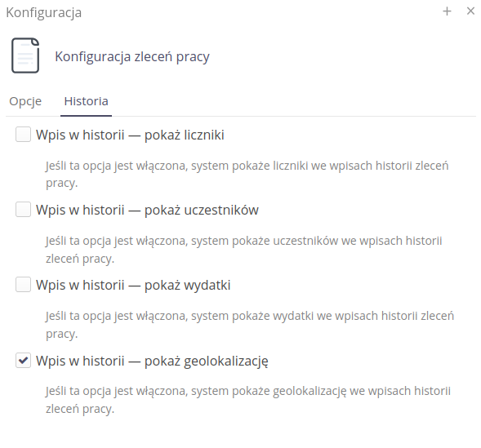Click the plus icon in the header
The image size is (481, 448).
[x=447, y=11]
